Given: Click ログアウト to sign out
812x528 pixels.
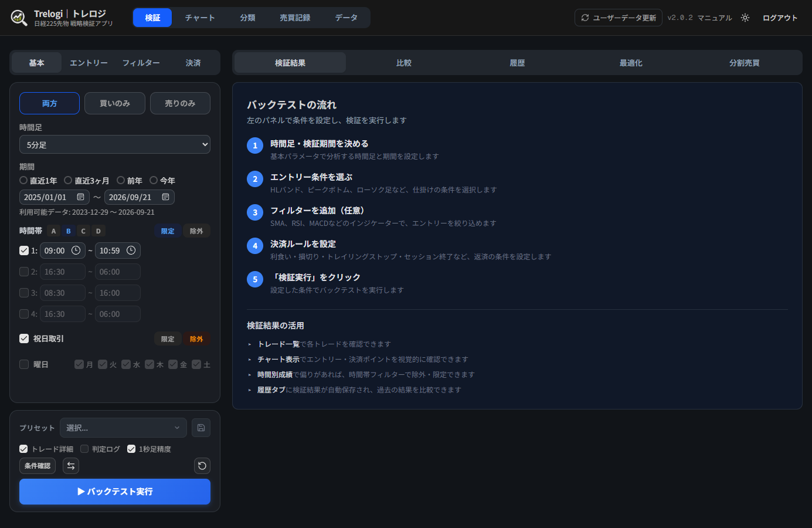Looking at the screenshot, I should (780, 18).
